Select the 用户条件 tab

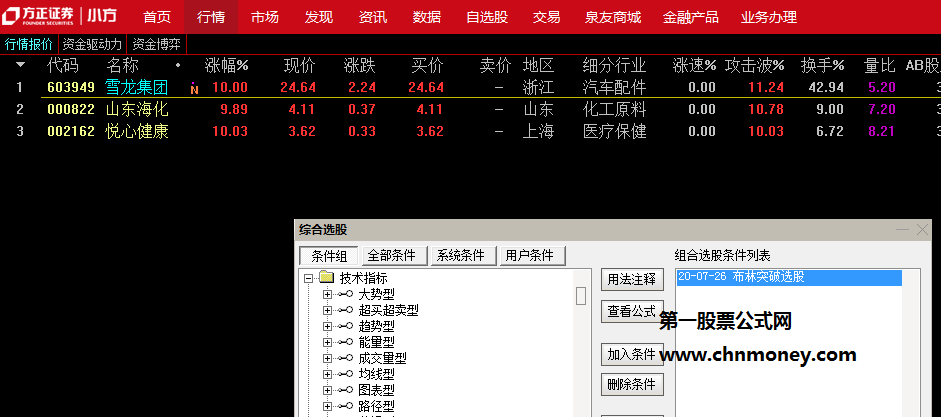[x=532, y=256]
